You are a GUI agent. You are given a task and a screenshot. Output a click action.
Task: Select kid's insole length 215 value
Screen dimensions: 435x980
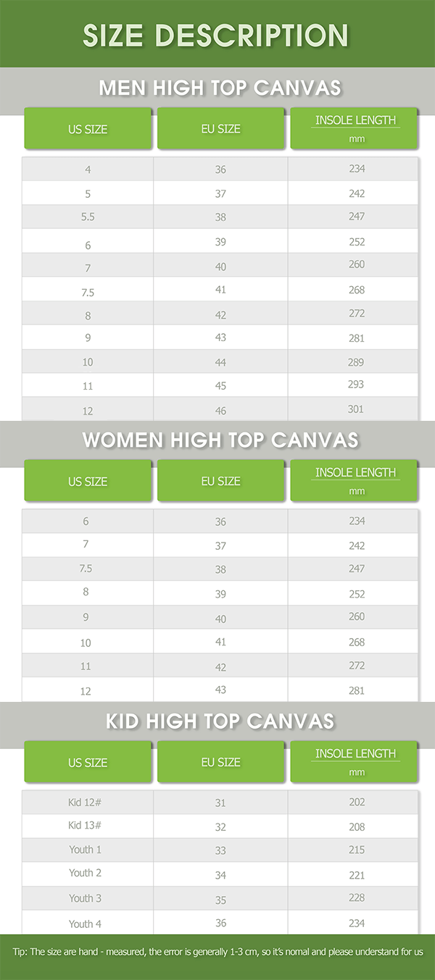point(356,850)
